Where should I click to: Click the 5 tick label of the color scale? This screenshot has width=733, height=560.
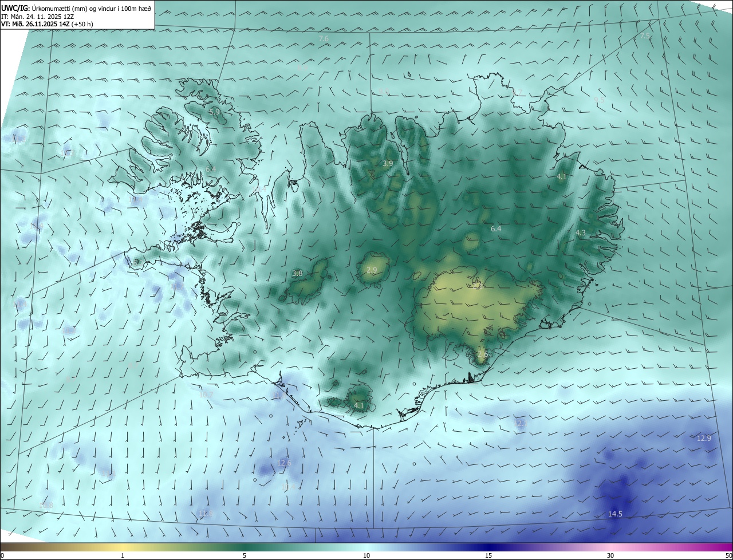tap(245, 555)
